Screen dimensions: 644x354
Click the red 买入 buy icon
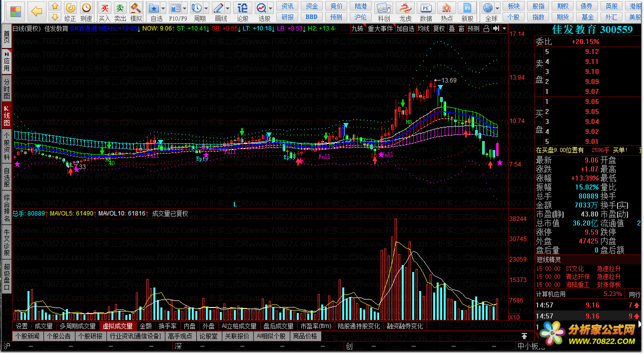pyautogui.click(x=104, y=7)
